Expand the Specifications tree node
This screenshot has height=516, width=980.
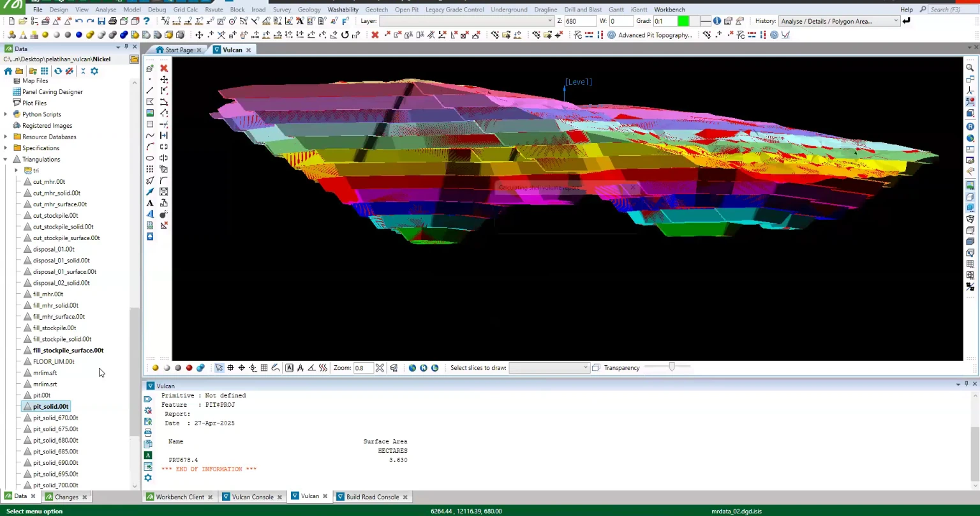point(6,148)
